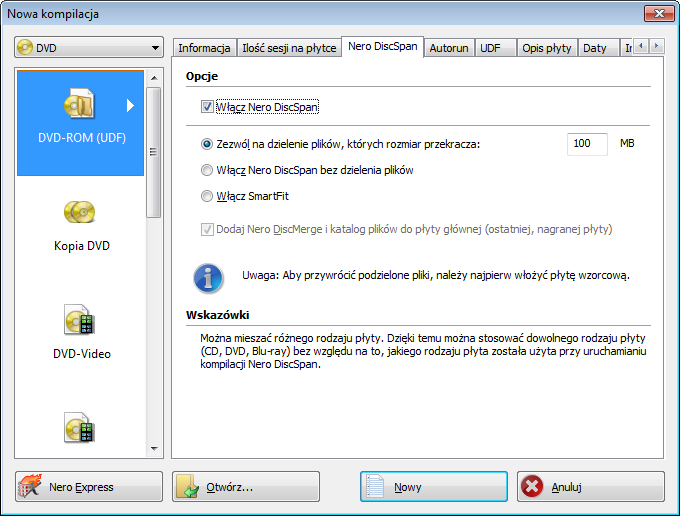The height and width of the screenshot is (516, 680).
Task: Click the Nowy button
Action: (434, 487)
